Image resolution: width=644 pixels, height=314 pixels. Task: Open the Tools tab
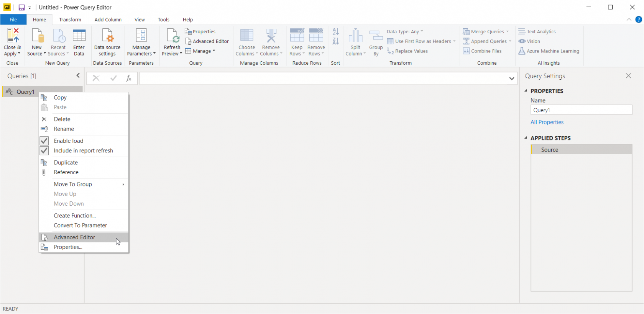[164, 20]
